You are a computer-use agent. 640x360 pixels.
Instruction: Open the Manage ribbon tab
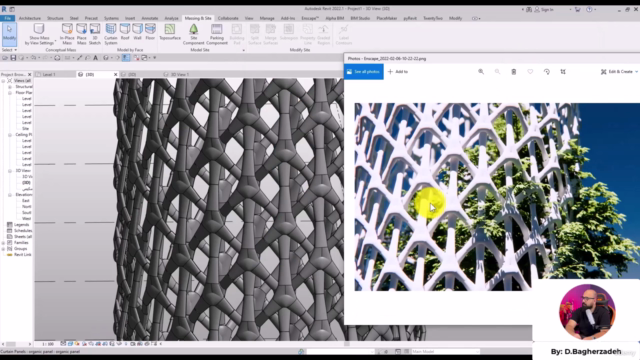tap(267, 18)
